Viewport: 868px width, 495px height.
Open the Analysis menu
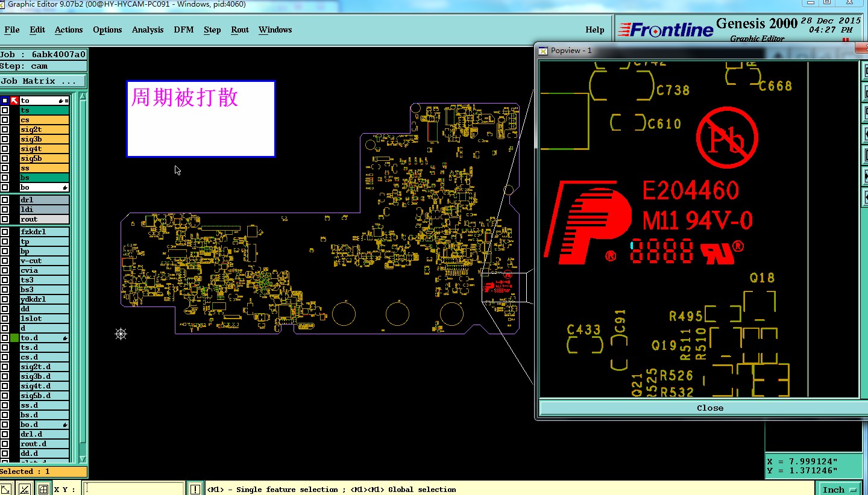pos(148,30)
